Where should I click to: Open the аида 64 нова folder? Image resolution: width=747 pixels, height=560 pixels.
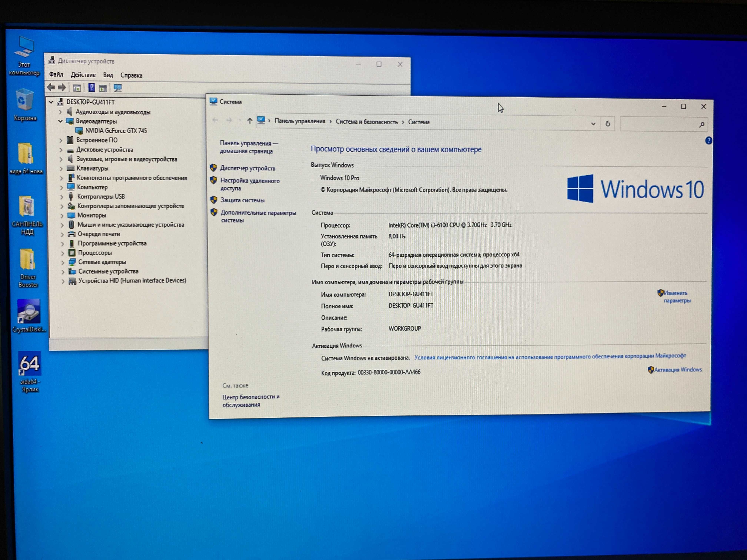(26, 158)
